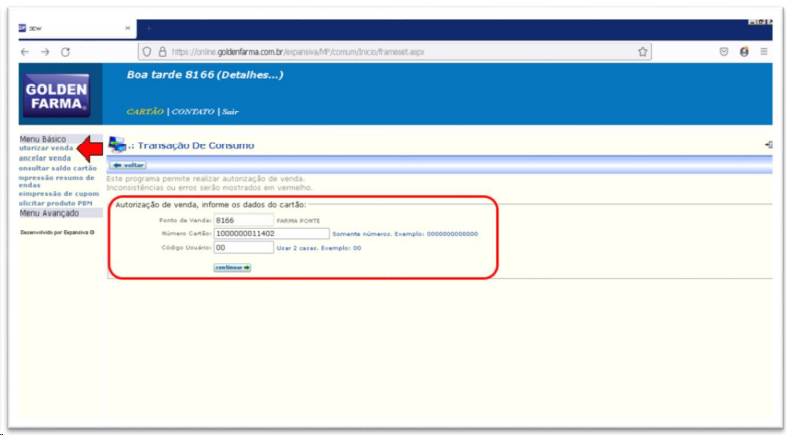The image size is (786, 435).
Task: Click 'Usar 2 casas. Exemplo: 00' hint
Action: [x=319, y=248]
